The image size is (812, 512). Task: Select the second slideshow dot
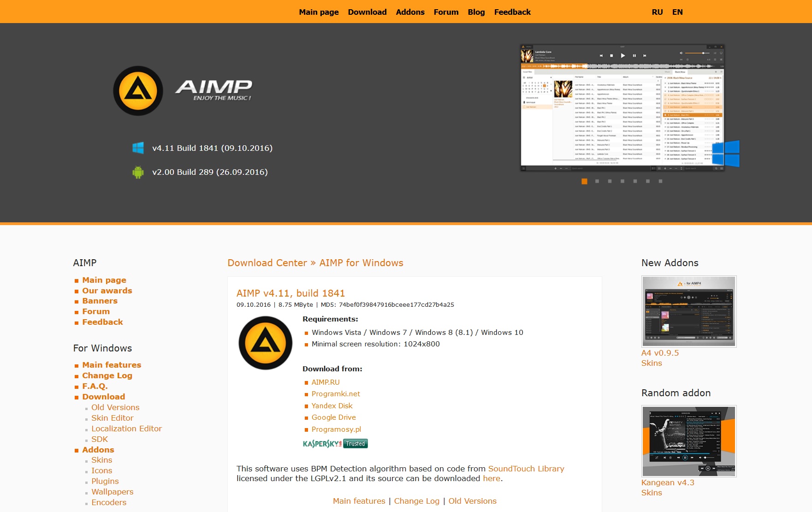coord(597,181)
